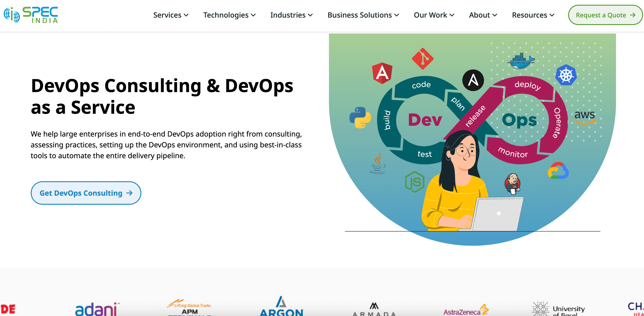644x316 pixels.
Task: Open the Business Solutions menu
Action: click(x=363, y=15)
